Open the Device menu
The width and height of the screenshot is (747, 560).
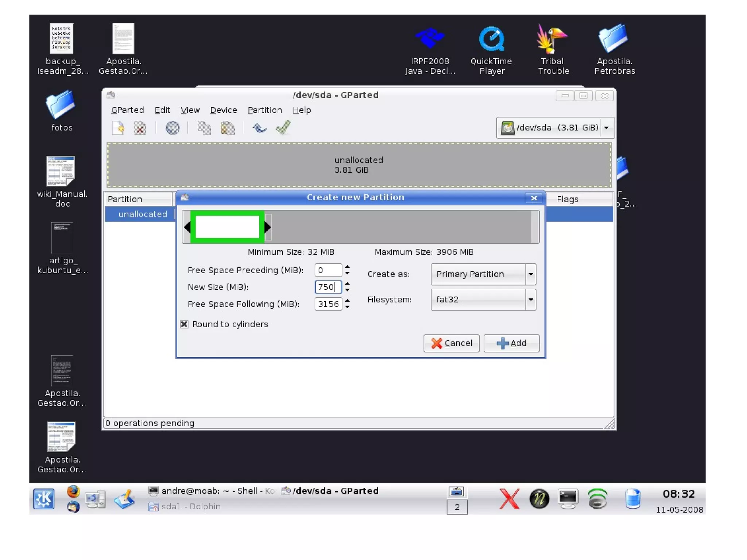tap(223, 110)
